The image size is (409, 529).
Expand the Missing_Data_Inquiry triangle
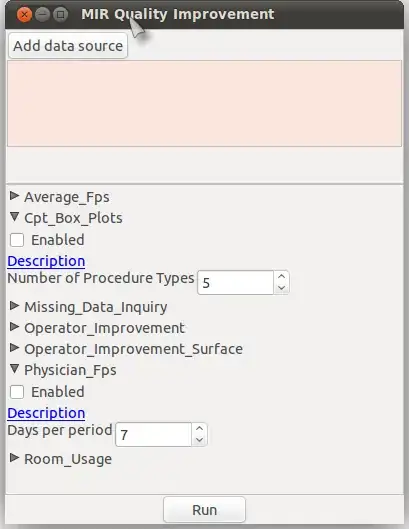point(14,306)
